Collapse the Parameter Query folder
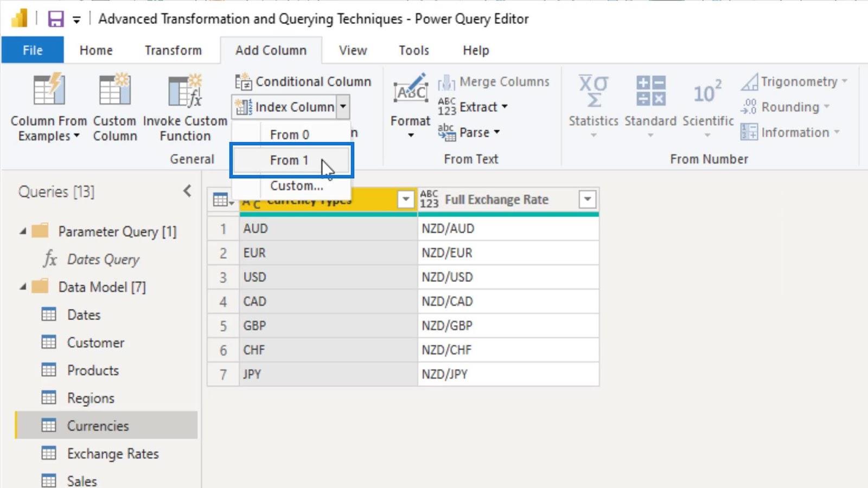Image resolution: width=868 pixels, height=488 pixels. click(x=23, y=231)
